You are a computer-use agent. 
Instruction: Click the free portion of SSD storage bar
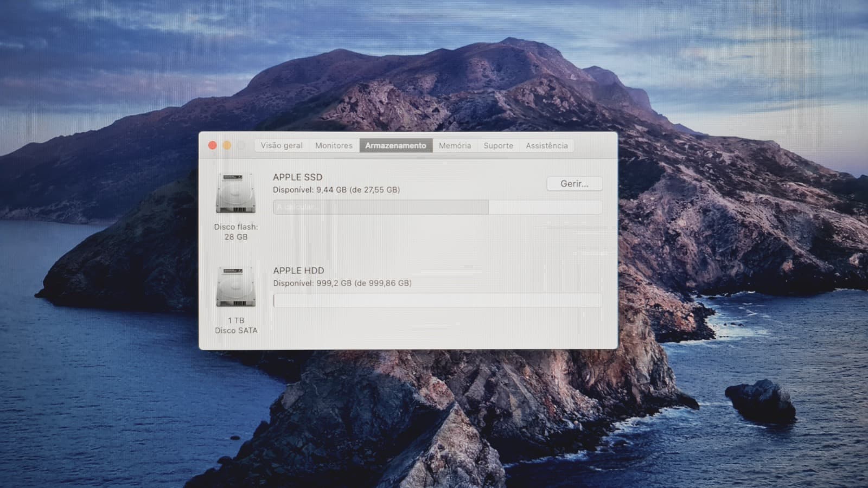click(x=545, y=207)
